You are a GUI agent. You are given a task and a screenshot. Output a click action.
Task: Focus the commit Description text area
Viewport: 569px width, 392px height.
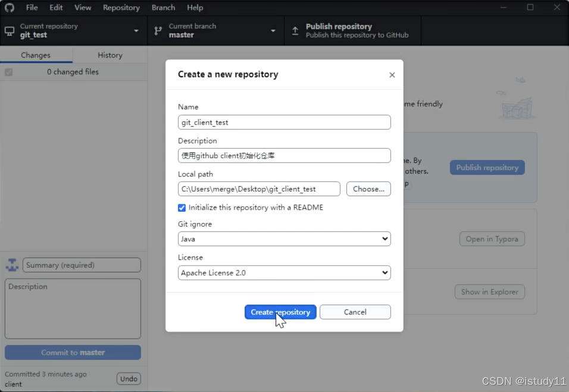click(x=73, y=309)
